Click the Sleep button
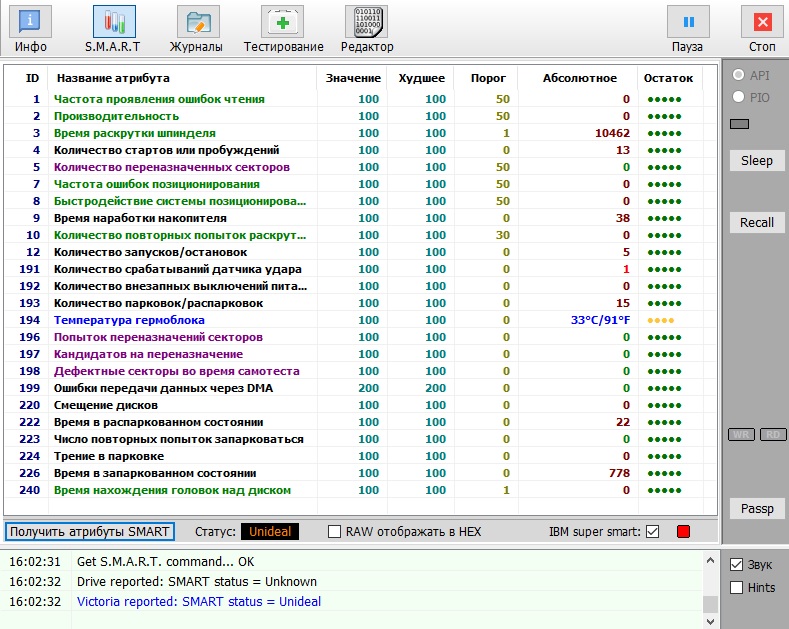The width and height of the screenshot is (789, 629). tap(756, 161)
